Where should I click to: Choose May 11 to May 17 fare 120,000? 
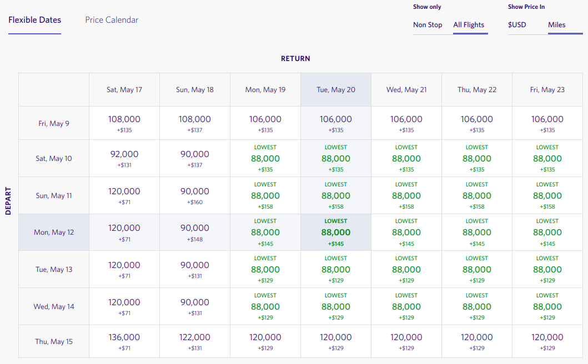124,195
